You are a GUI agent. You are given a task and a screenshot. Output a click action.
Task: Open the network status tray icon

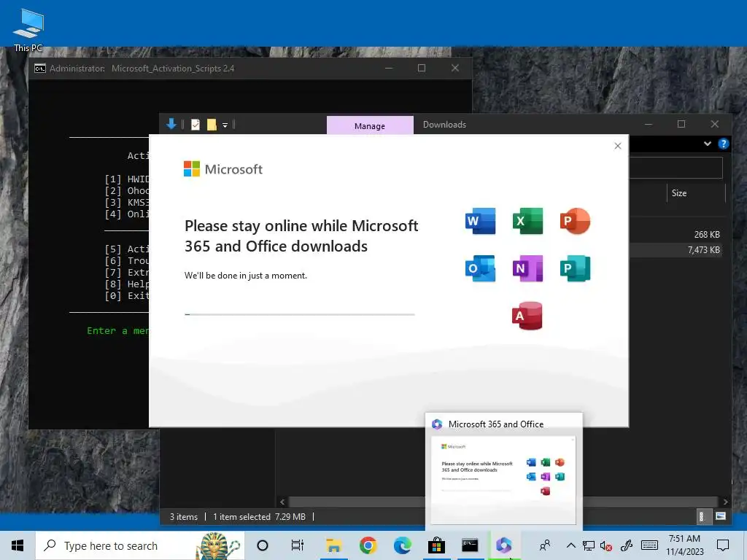click(589, 545)
